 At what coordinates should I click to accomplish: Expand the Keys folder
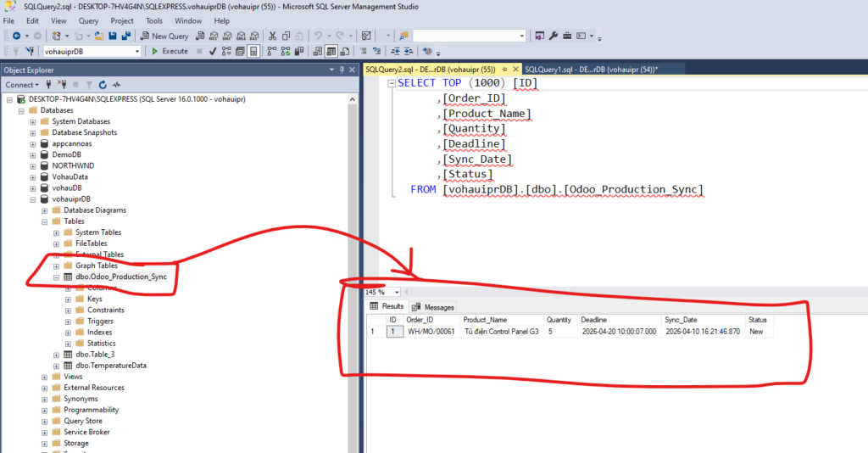pos(69,299)
